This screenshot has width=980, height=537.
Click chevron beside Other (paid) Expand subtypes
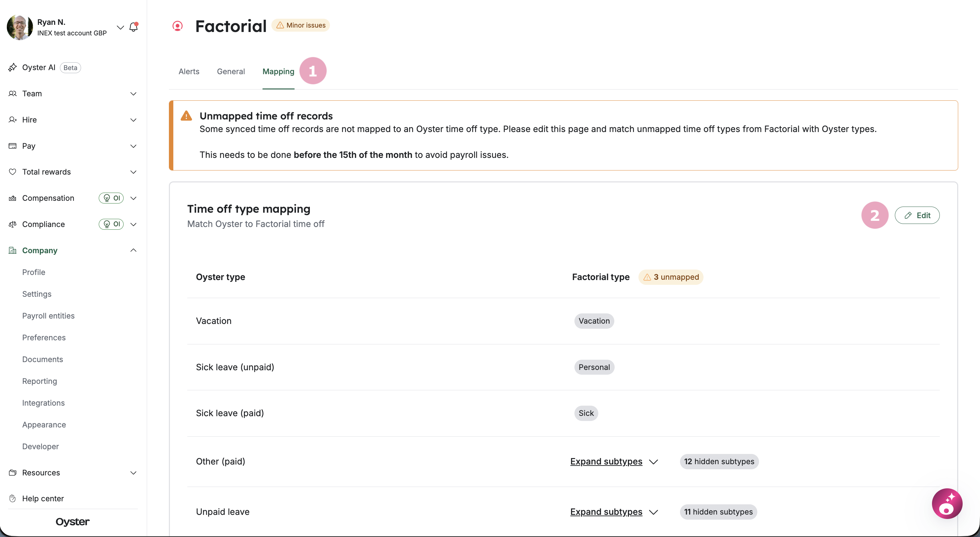[653, 462]
